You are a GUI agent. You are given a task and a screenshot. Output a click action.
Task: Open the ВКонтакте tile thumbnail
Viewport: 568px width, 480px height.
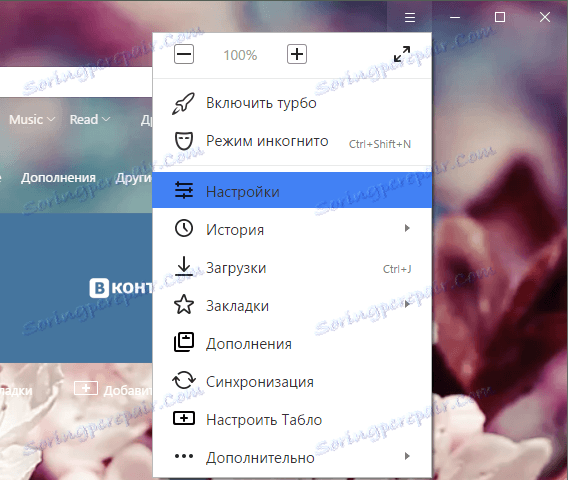pyautogui.click(x=76, y=288)
